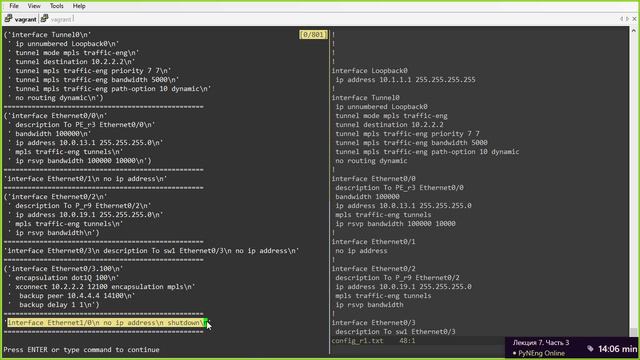Switch to the inactive vagrant1 tab
Screen dimensions: 640x360
tap(62, 19)
